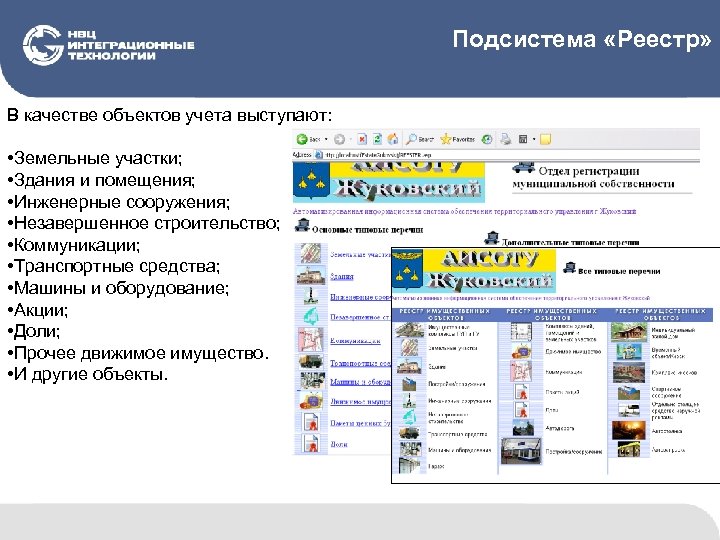The image size is (720, 540).
Task: Open Доли link in Основные перечни list
Action: point(339,444)
